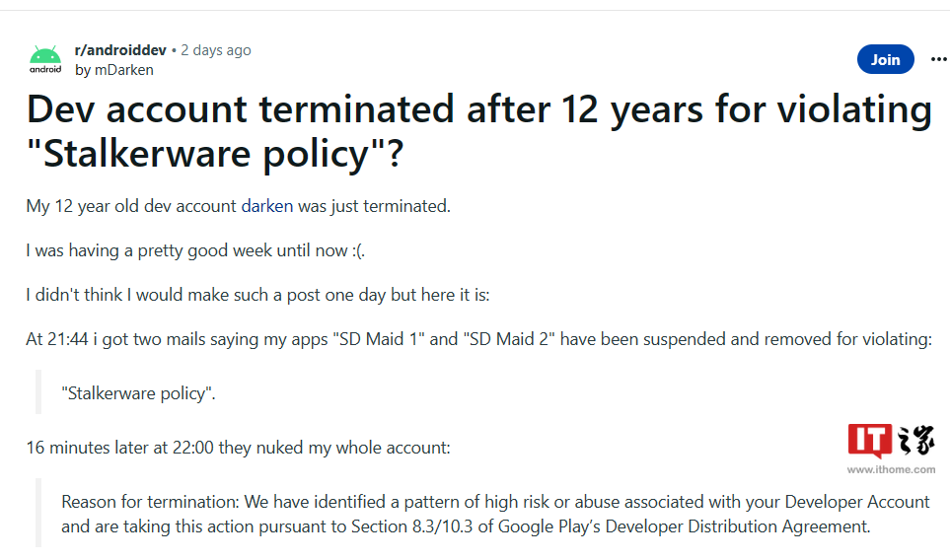This screenshot has width=950, height=560.
Task: Click the Reason for termination quote
Action: click(x=495, y=514)
